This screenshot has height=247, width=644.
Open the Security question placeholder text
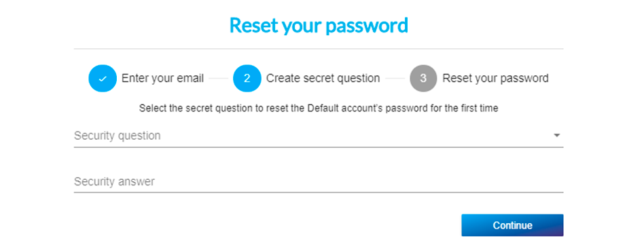click(x=117, y=136)
